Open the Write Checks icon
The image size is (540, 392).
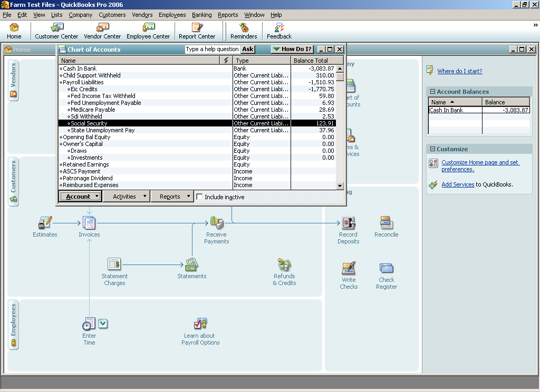click(x=349, y=268)
